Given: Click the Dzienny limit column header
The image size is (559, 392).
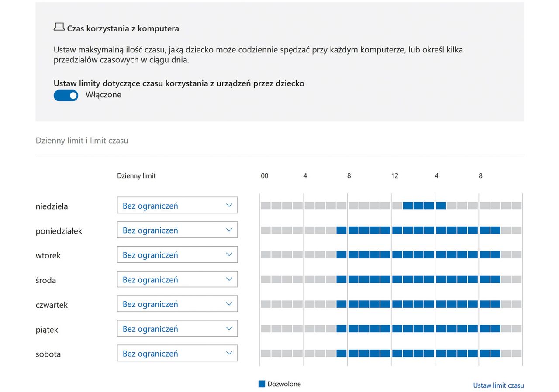Looking at the screenshot, I should (x=136, y=176).
